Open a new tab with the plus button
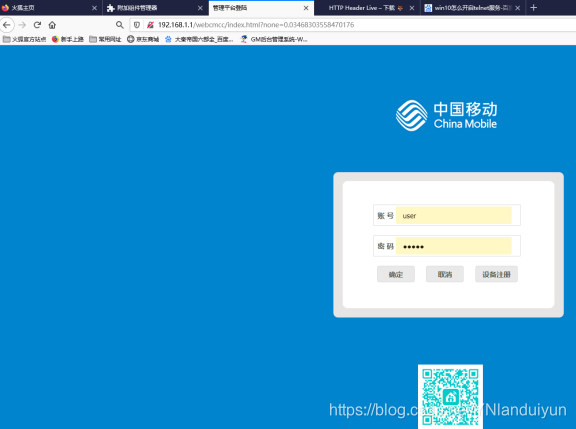 pos(534,8)
